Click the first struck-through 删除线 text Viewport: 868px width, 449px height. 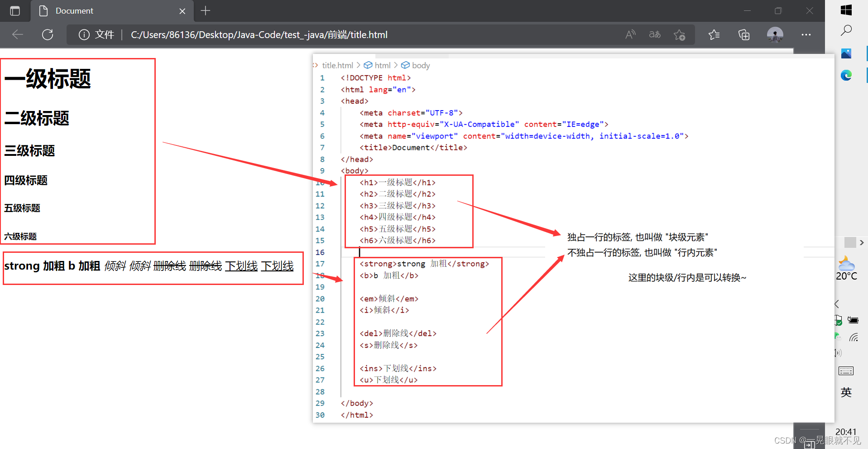(x=169, y=266)
